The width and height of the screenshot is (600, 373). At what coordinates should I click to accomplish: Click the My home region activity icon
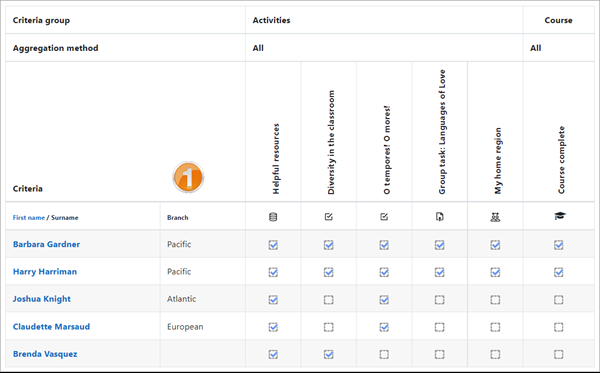click(x=495, y=217)
